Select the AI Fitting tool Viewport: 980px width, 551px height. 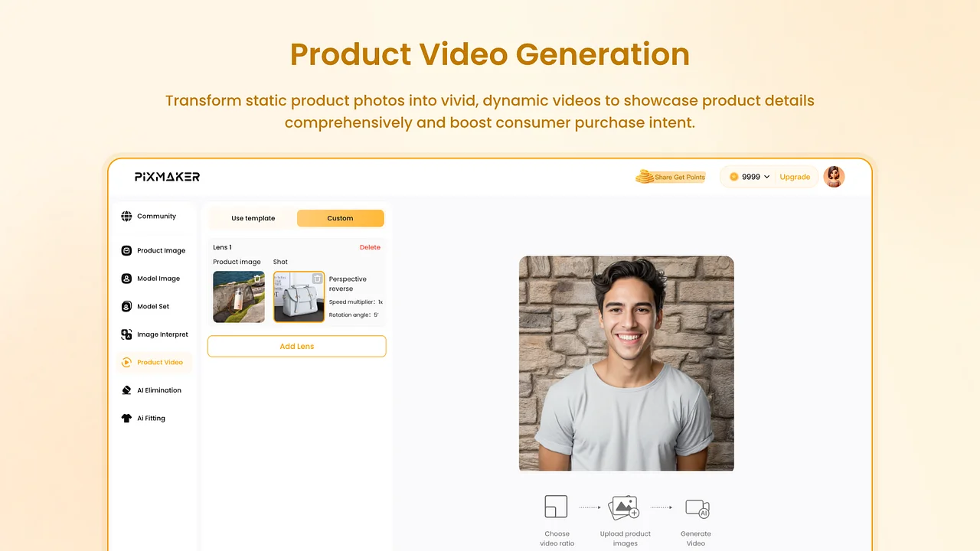(151, 418)
